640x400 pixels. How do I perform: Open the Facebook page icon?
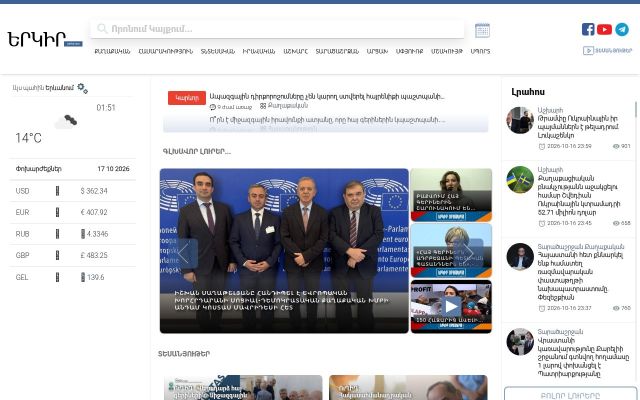tap(588, 29)
